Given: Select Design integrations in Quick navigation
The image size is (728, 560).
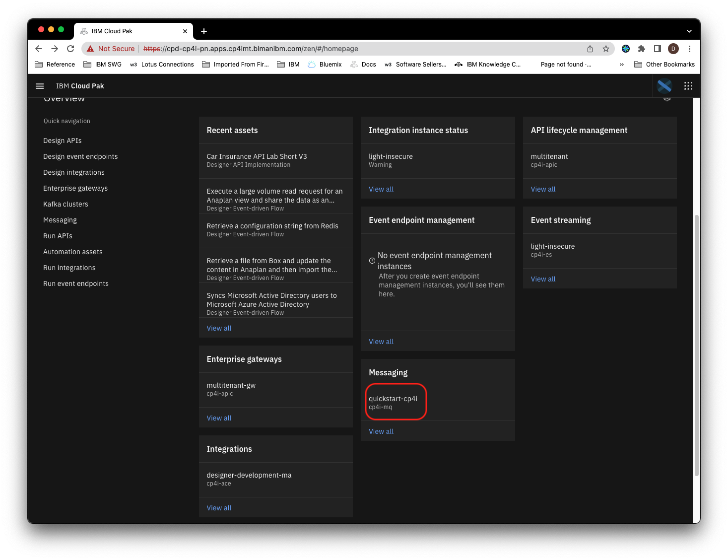Looking at the screenshot, I should click(x=73, y=172).
